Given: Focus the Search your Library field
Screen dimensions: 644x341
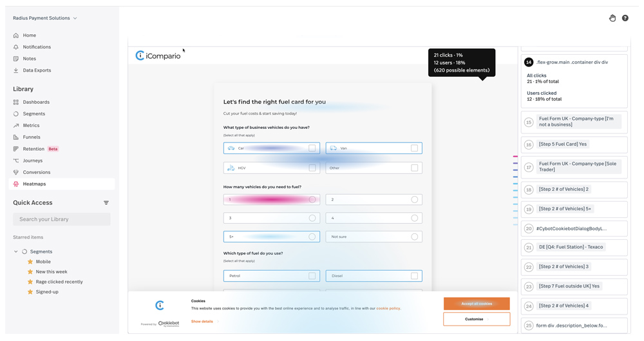Looking at the screenshot, I should point(62,219).
